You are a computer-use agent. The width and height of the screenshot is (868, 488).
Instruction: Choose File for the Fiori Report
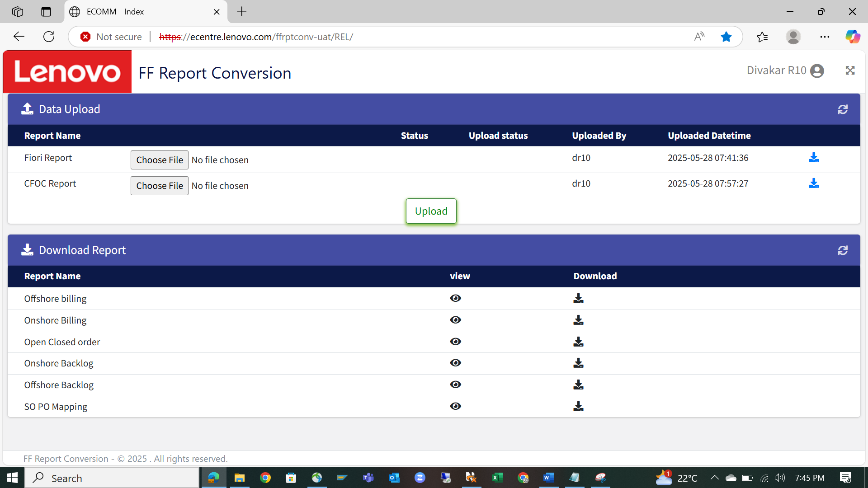(x=160, y=160)
